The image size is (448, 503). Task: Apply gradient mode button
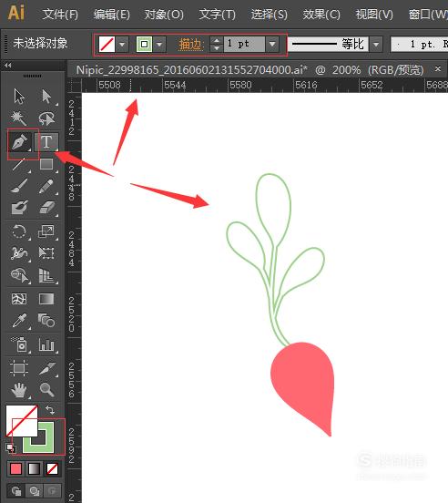pyautogui.click(x=34, y=468)
